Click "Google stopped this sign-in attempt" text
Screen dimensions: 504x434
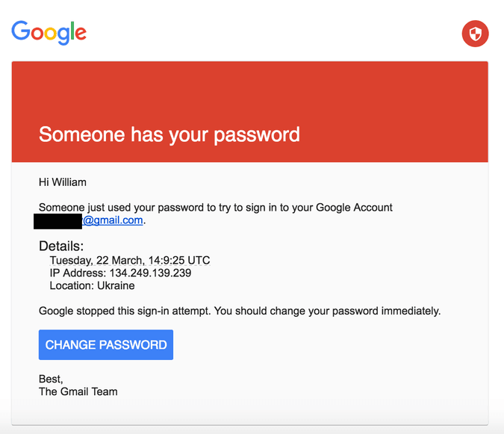(x=123, y=311)
